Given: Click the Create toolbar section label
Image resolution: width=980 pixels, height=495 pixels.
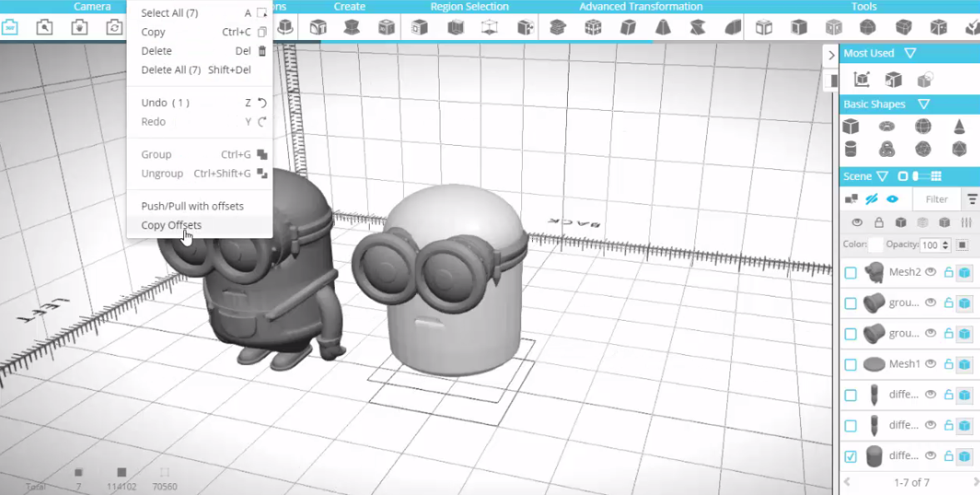Looking at the screenshot, I should pos(350,7).
